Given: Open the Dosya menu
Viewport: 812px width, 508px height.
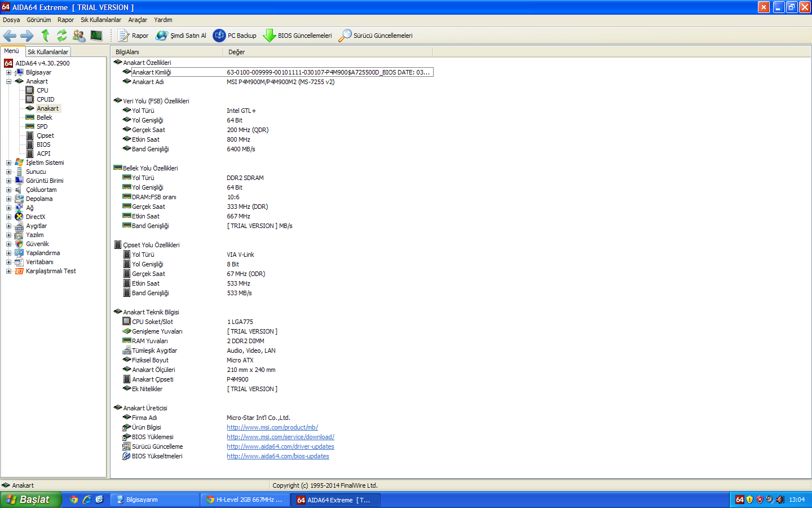Looking at the screenshot, I should click(11, 20).
